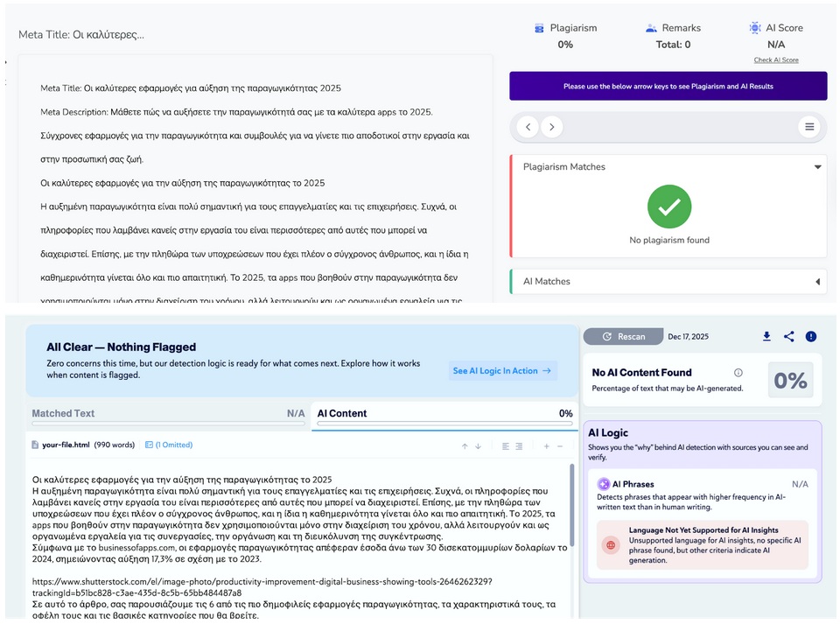Go to the previous result with left arrow
This screenshot has width=840, height=624.
[x=527, y=127]
